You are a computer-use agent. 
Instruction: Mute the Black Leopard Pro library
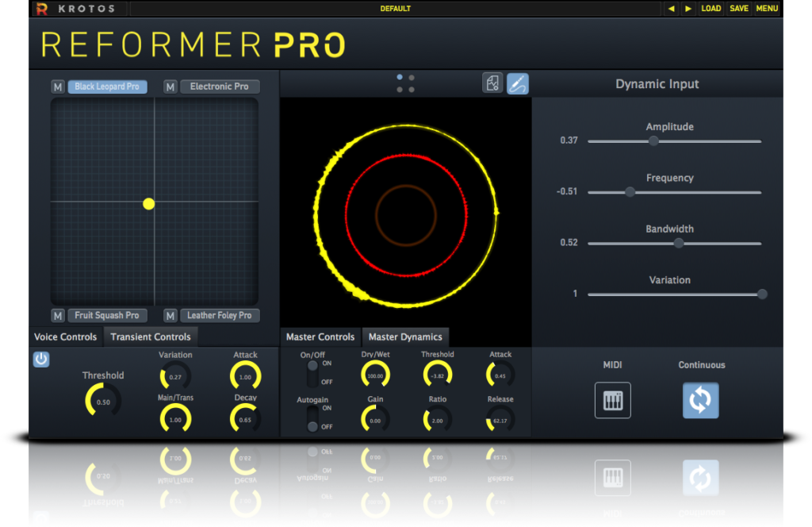[58, 87]
